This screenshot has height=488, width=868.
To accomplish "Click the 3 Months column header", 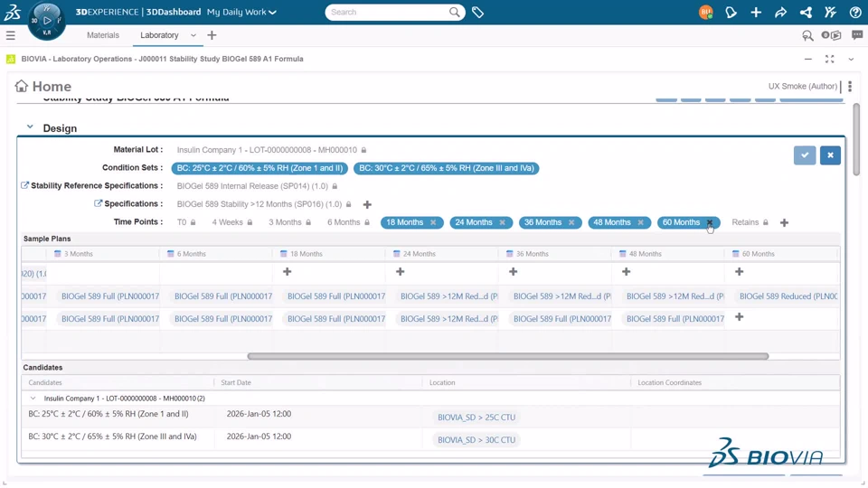I will [103, 254].
